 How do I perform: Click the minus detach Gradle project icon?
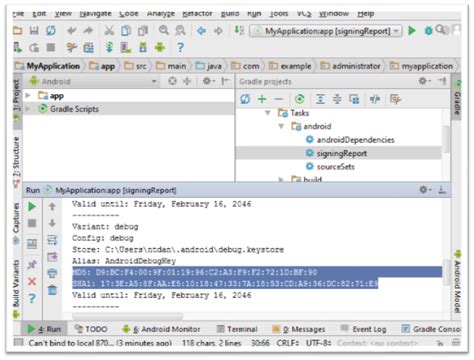click(x=279, y=99)
